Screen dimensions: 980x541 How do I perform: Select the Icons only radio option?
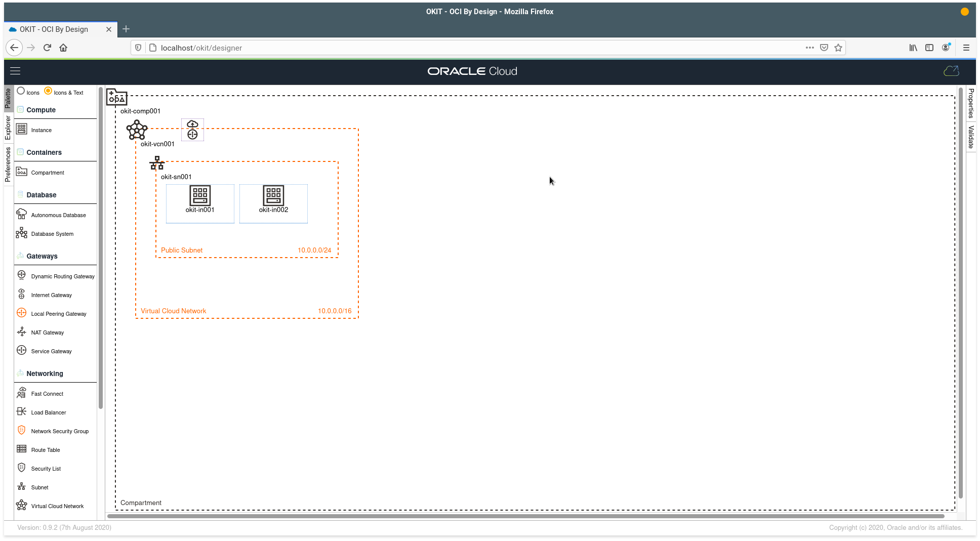(x=21, y=91)
